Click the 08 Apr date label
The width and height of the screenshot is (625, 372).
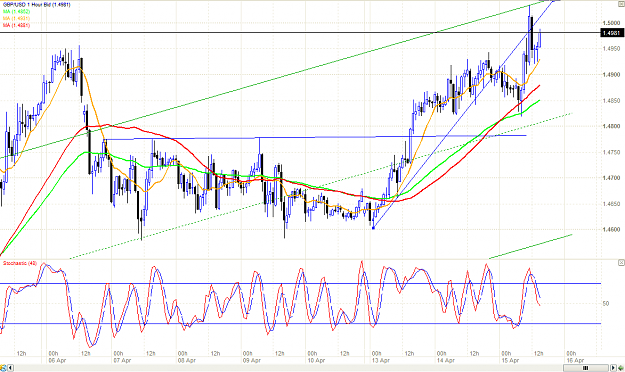(x=187, y=360)
